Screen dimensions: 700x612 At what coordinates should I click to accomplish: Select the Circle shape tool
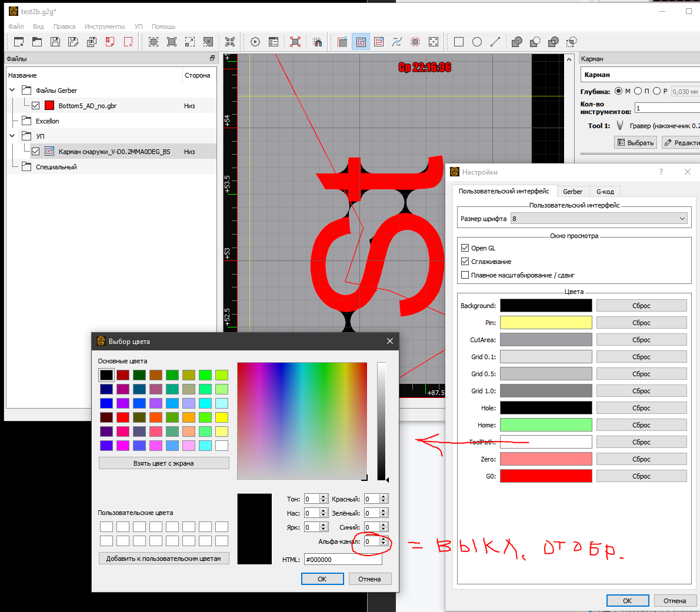[x=477, y=42]
